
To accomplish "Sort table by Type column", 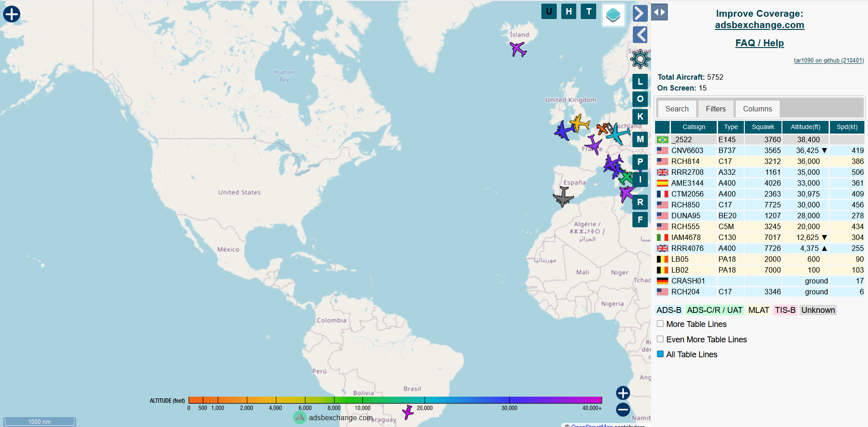I will [x=731, y=127].
